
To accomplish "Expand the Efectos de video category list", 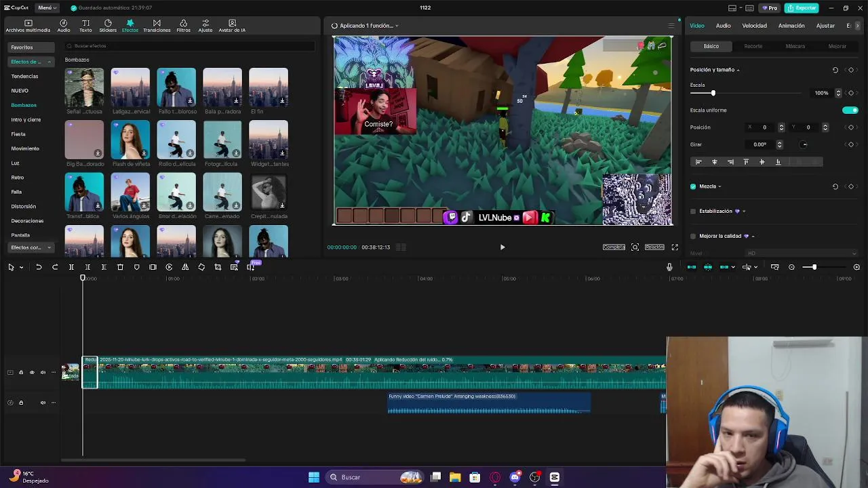I will [x=31, y=62].
